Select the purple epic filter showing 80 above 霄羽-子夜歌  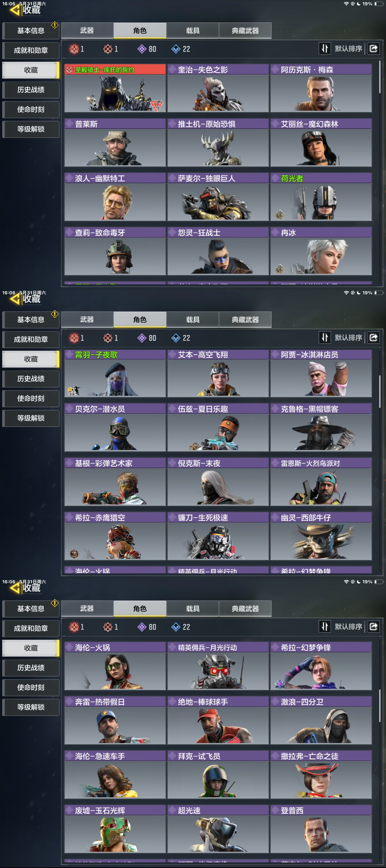(x=147, y=338)
